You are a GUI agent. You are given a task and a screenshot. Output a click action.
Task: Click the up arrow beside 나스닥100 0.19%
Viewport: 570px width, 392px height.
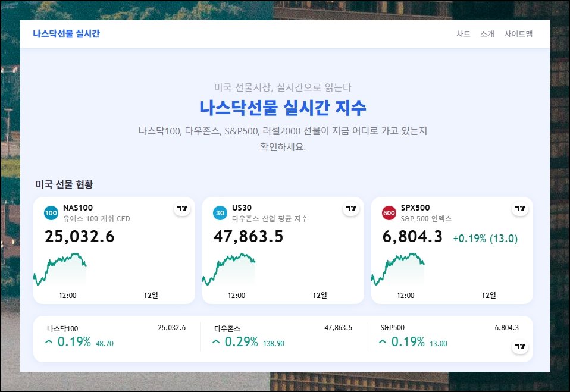[x=49, y=342]
